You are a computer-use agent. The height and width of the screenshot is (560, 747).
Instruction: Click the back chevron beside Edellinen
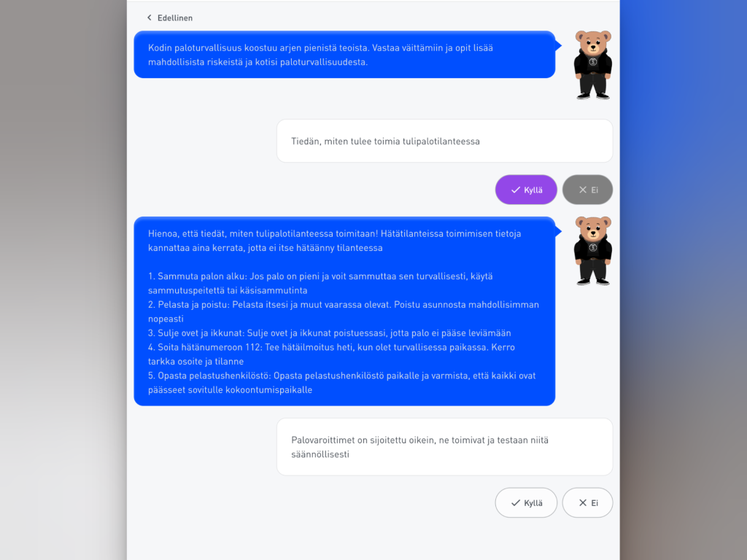pyautogui.click(x=149, y=17)
